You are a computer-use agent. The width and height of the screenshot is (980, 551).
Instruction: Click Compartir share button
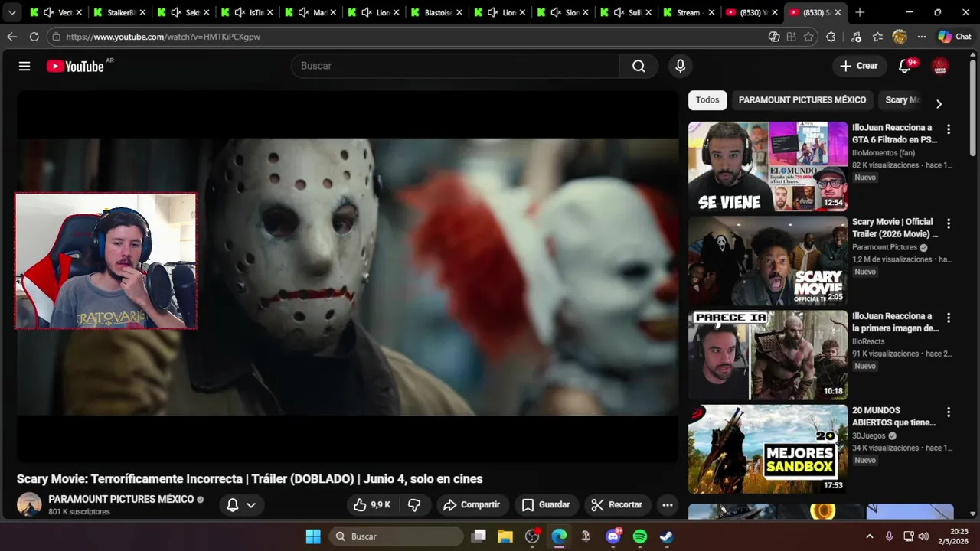click(472, 504)
